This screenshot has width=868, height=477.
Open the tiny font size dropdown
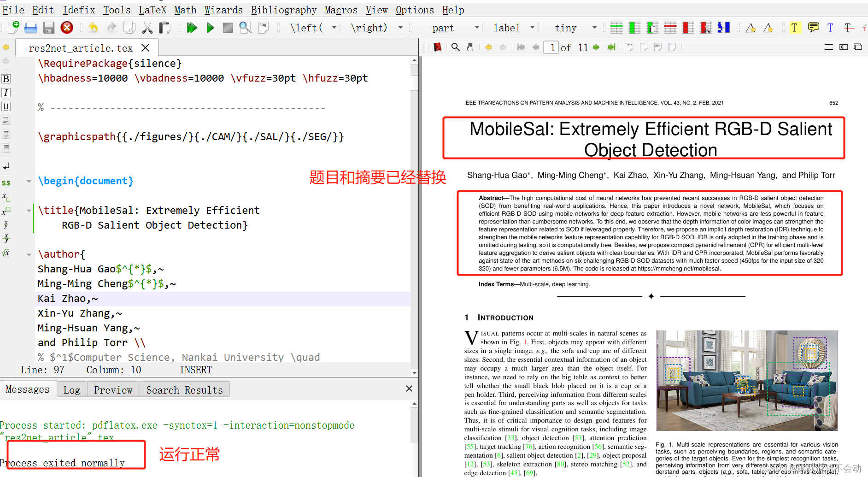(594, 28)
